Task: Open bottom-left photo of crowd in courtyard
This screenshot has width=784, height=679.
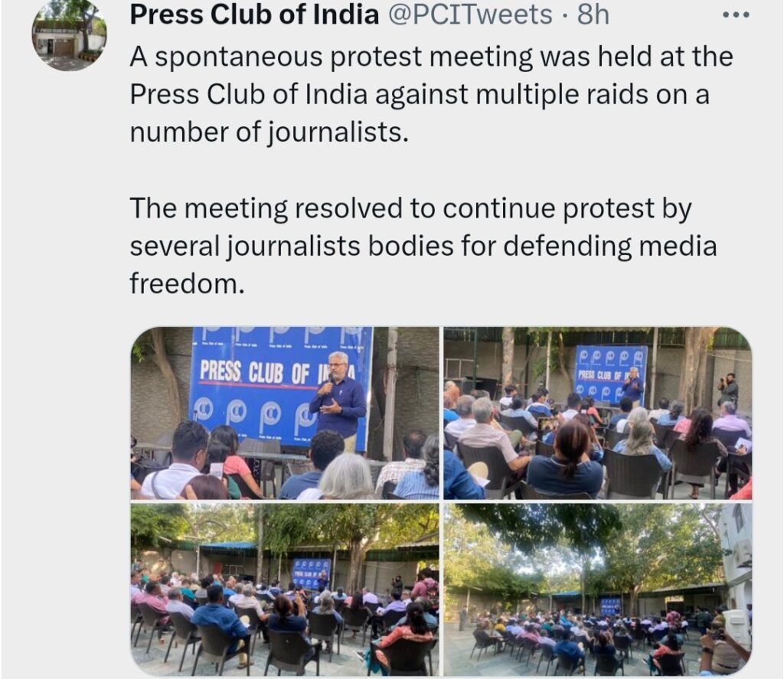Action: pos(285,589)
